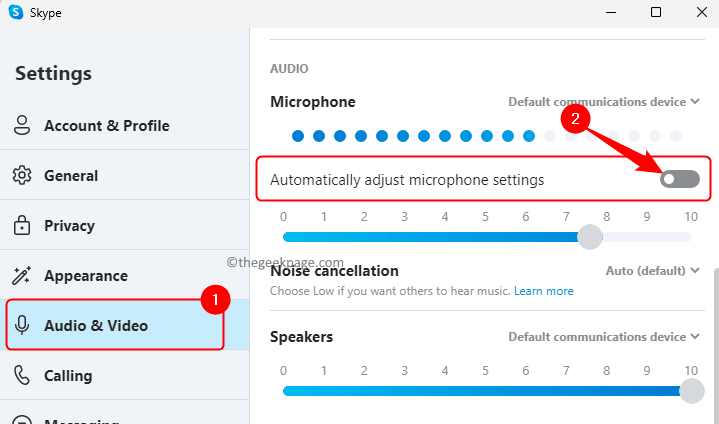719x424 pixels.
Task: Click the microphone volume slider handle
Action: pos(591,237)
